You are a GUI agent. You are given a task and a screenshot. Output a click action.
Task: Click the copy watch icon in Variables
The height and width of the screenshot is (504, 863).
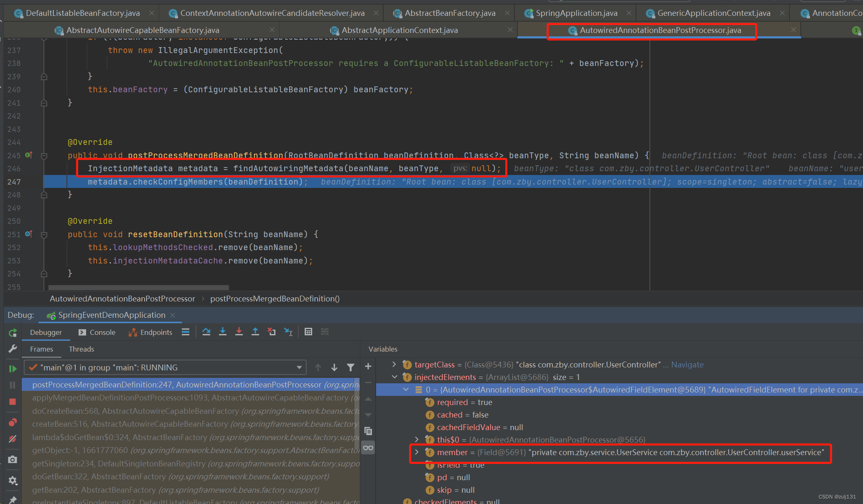point(368,431)
